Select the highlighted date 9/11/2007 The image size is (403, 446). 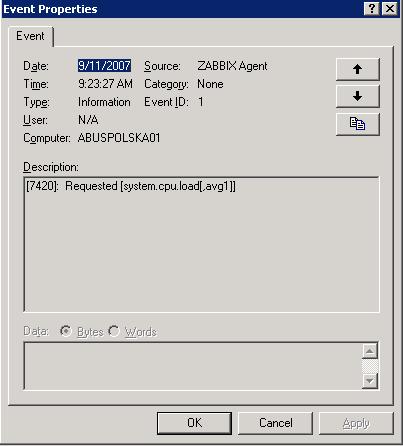104,66
